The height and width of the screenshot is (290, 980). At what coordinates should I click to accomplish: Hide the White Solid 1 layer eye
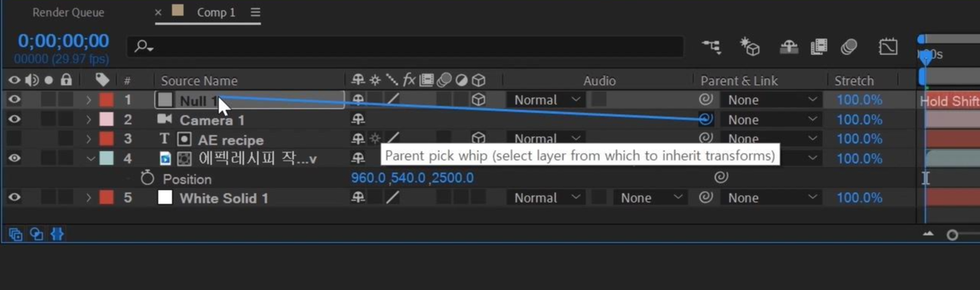[x=14, y=197]
